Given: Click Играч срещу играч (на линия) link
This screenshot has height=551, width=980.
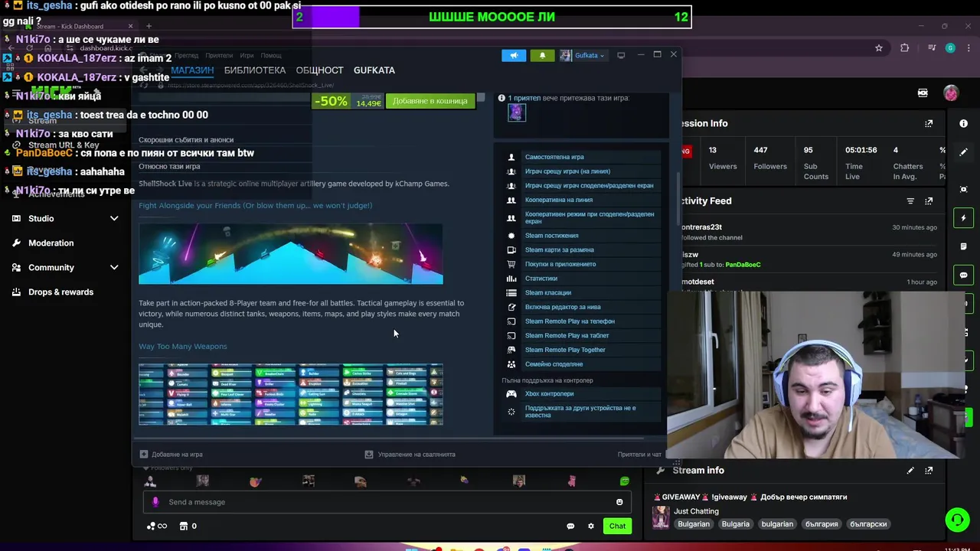Looking at the screenshot, I should point(567,171).
